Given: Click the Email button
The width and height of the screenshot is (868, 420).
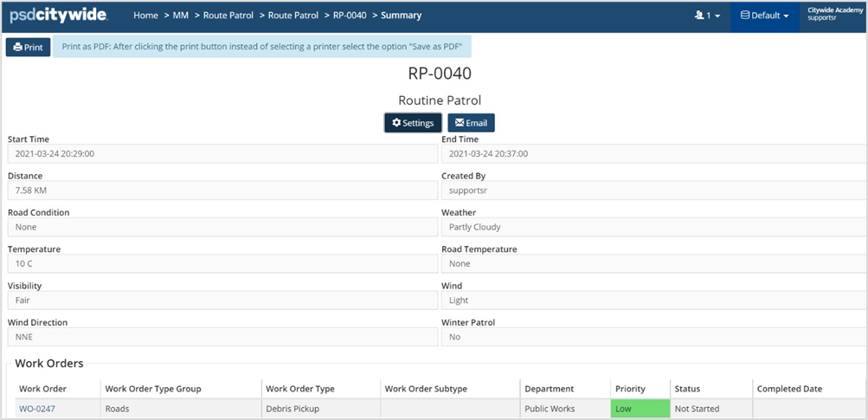Looking at the screenshot, I should [x=471, y=123].
